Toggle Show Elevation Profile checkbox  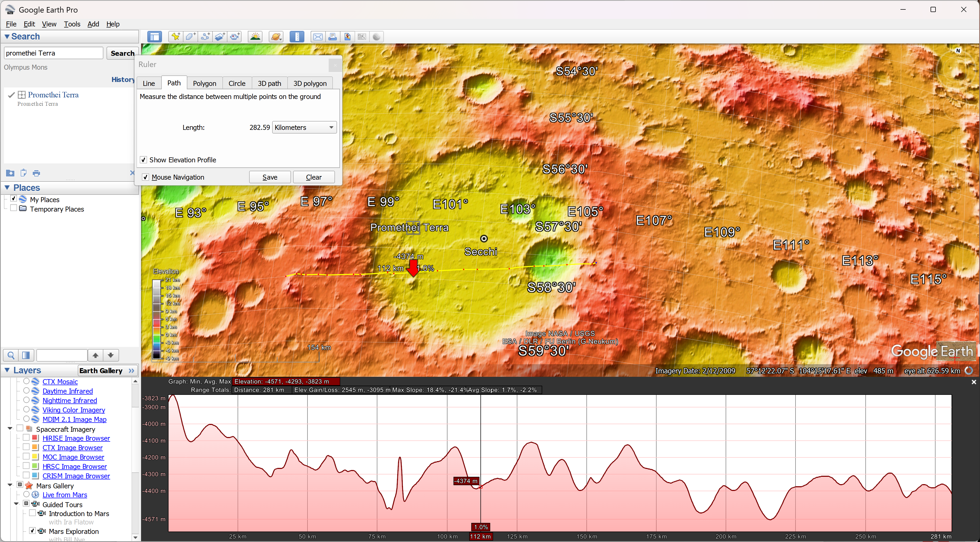coord(143,160)
